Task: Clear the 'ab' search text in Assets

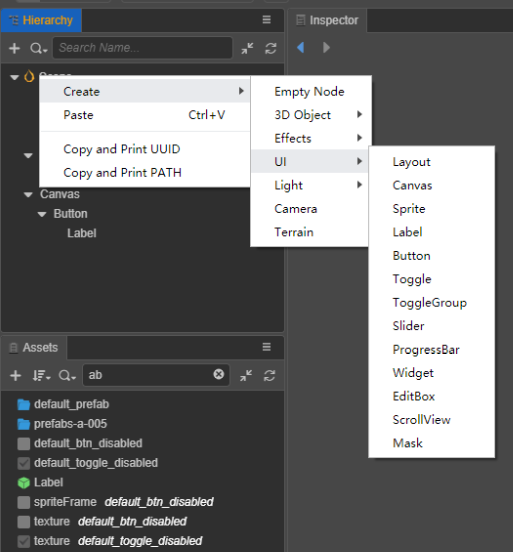Action: [x=219, y=374]
